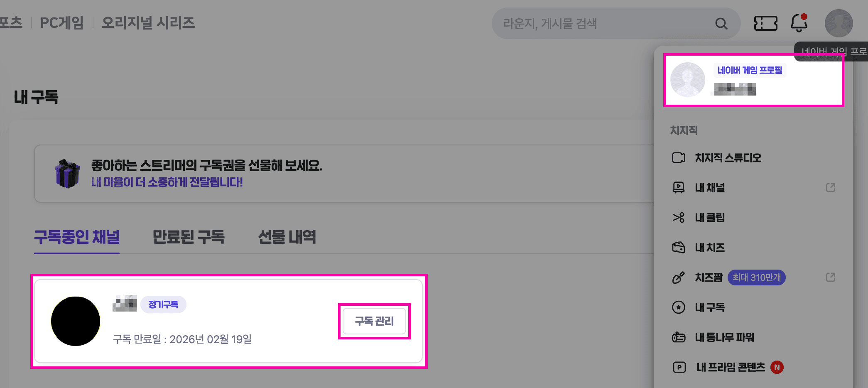Viewport: 868px width, 388px height.
Task: Open 내 채널 external link arrow
Action: [830, 188]
